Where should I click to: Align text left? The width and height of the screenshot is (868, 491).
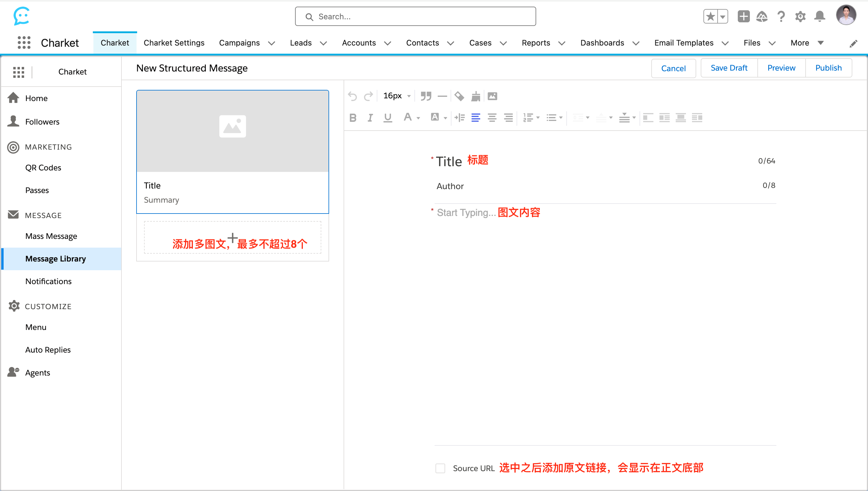(x=476, y=118)
